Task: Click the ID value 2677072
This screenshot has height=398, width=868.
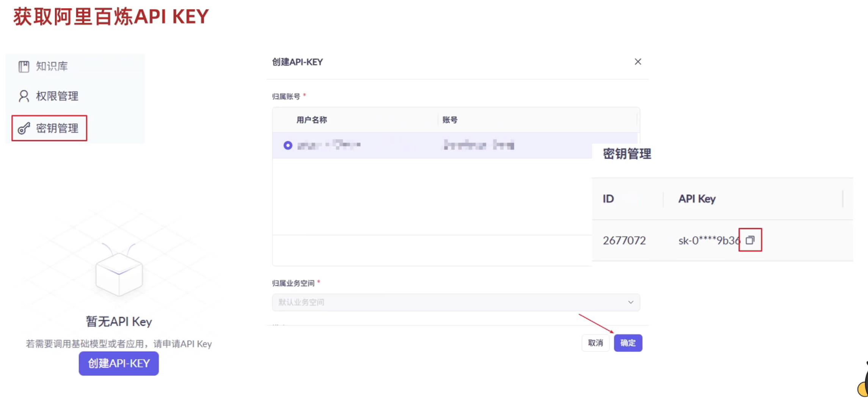Action: point(624,240)
